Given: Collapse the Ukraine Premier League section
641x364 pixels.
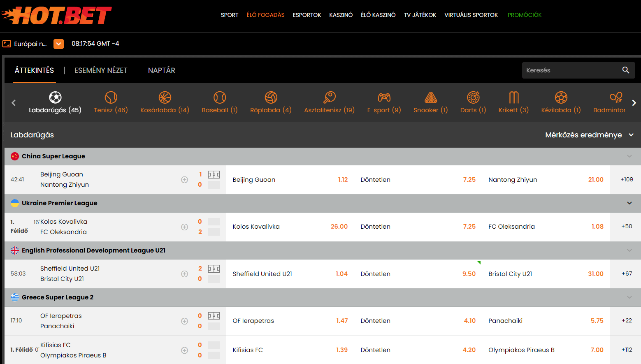Looking at the screenshot, I should (x=629, y=203).
